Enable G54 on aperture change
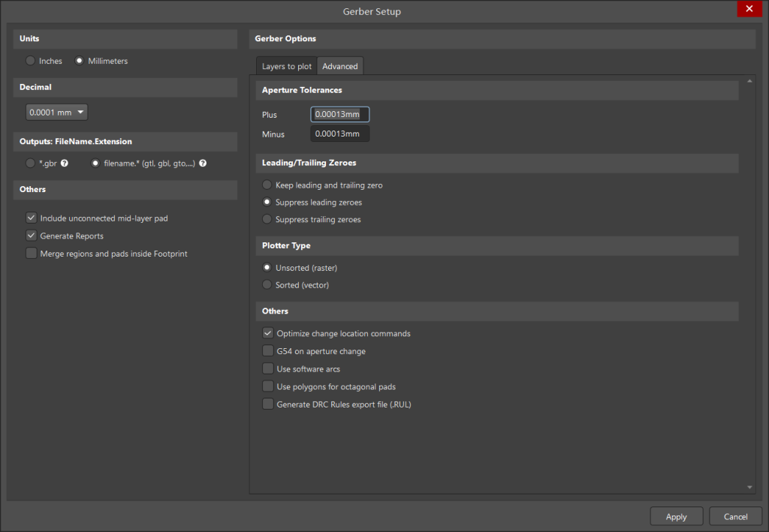Screen dimensions: 769x532 (x=268, y=350)
